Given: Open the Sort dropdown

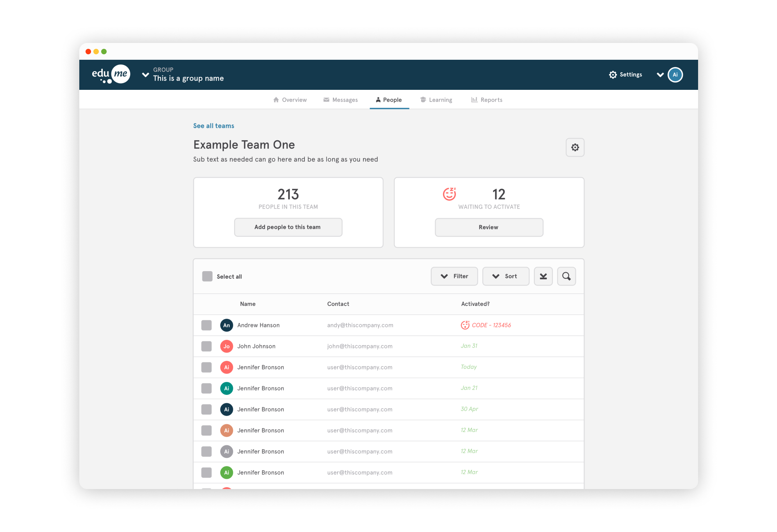Looking at the screenshot, I should tap(505, 276).
